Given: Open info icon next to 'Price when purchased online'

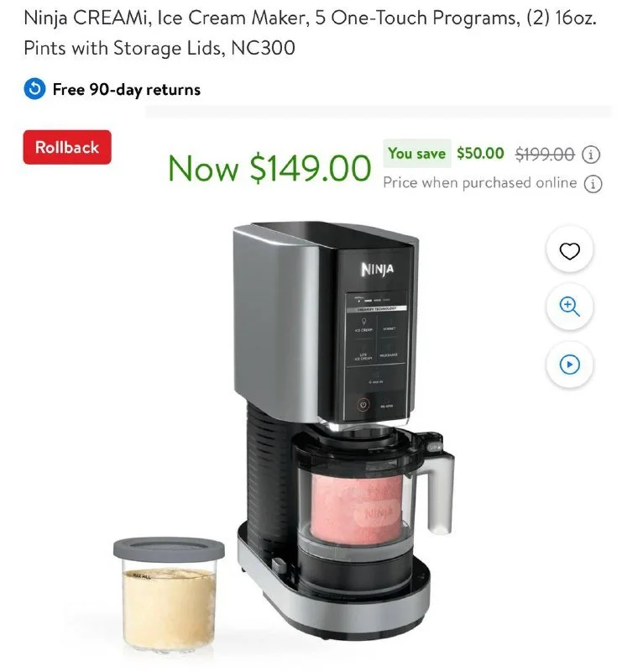Looking at the screenshot, I should 593,184.
